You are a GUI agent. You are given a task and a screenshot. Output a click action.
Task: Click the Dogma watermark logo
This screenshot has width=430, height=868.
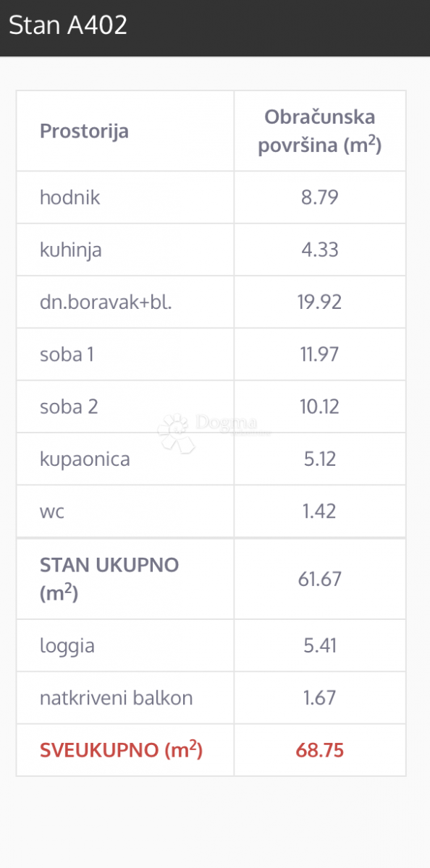(214, 431)
